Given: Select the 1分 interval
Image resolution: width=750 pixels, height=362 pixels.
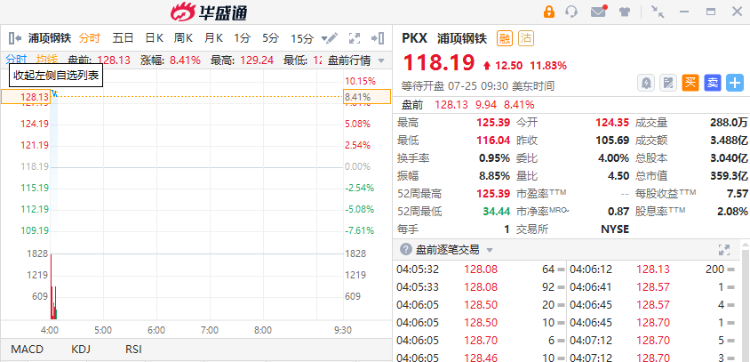Looking at the screenshot, I should (x=242, y=38).
